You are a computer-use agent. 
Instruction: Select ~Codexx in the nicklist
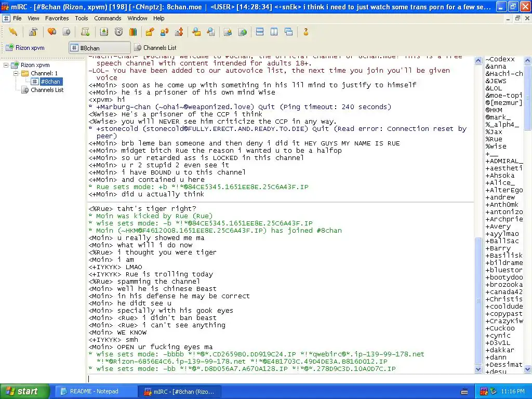point(500,59)
